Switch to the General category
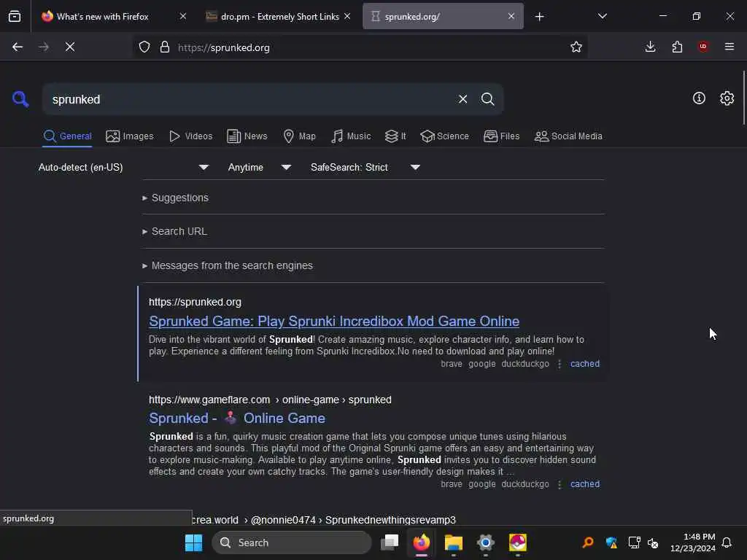 pos(67,136)
